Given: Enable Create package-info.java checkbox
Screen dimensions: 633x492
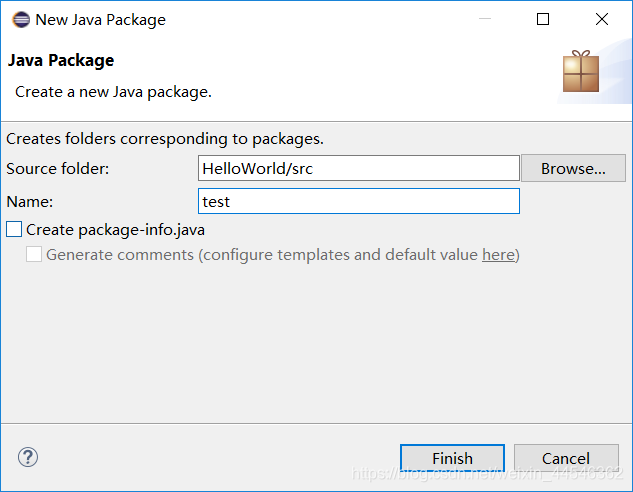Looking at the screenshot, I should pyautogui.click(x=14, y=230).
